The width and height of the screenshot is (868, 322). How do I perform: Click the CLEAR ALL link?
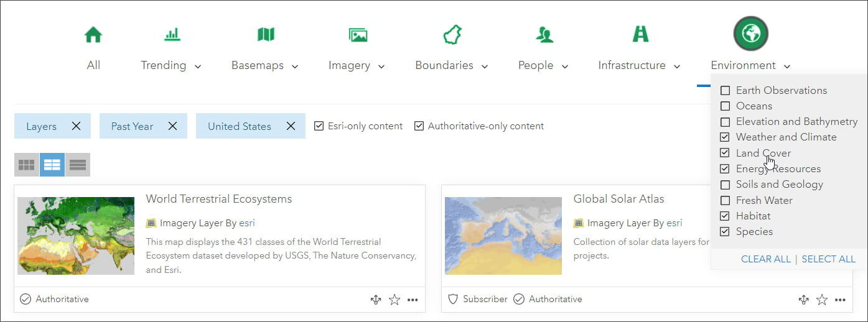(x=765, y=259)
